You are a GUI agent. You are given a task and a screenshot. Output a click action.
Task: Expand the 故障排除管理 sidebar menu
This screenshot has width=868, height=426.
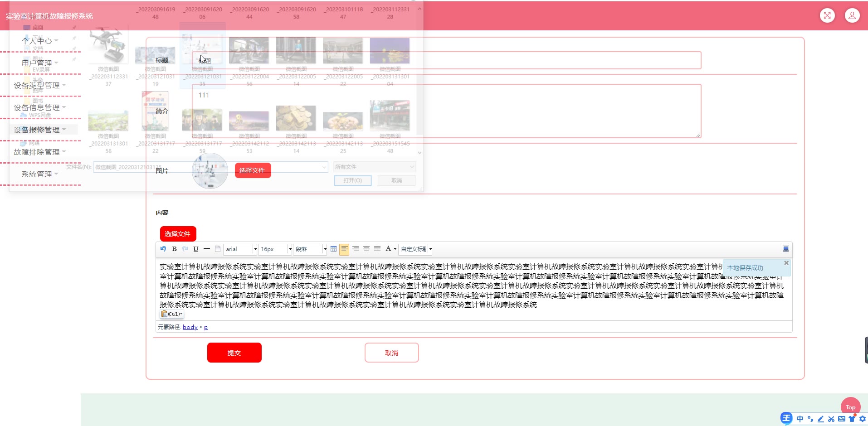point(40,152)
